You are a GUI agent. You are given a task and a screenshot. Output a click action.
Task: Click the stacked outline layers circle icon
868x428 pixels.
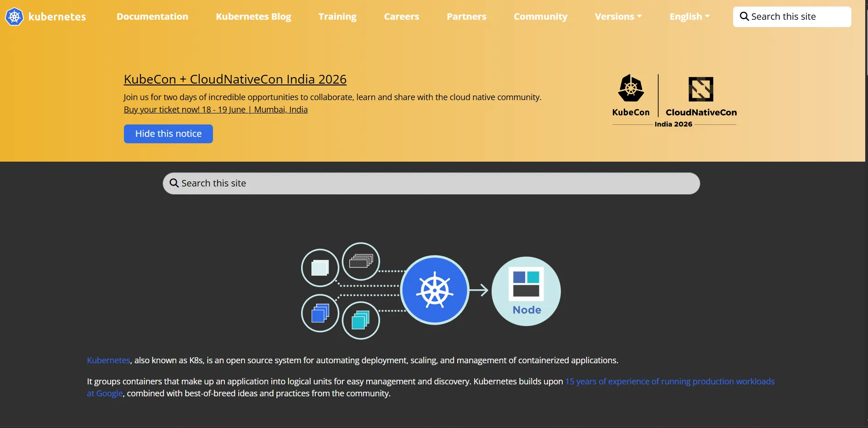click(361, 261)
